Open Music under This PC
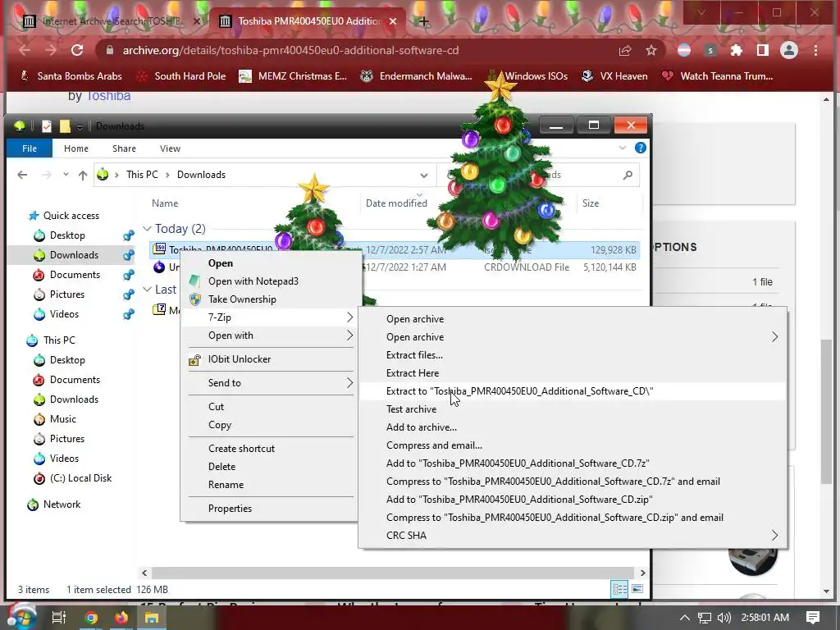Viewport: 840px width, 630px height. 62,419
